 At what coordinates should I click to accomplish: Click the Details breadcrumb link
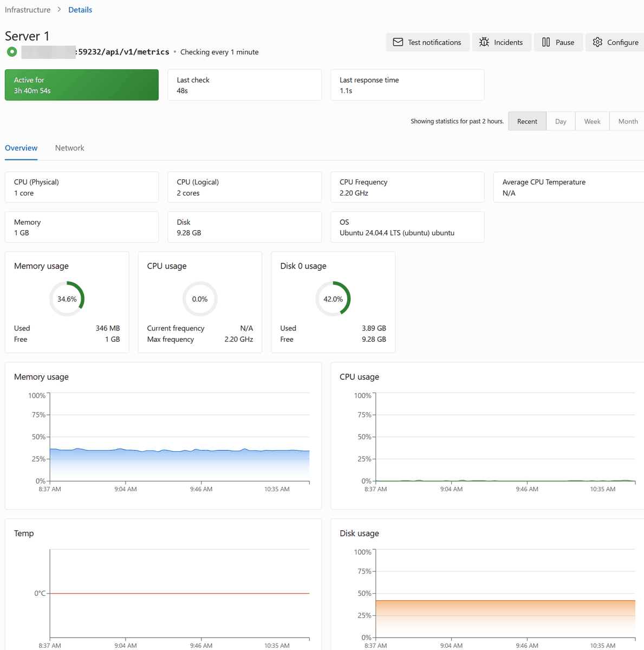pos(80,10)
